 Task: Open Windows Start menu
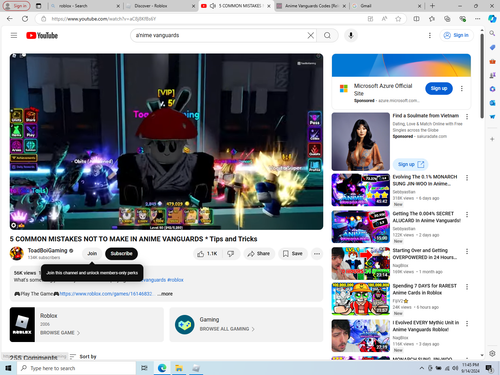click(8, 368)
